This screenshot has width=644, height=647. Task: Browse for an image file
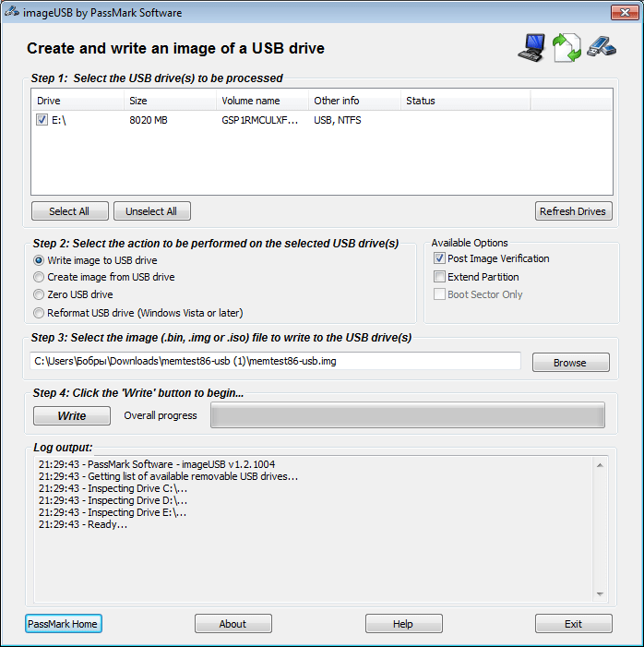pyautogui.click(x=570, y=363)
